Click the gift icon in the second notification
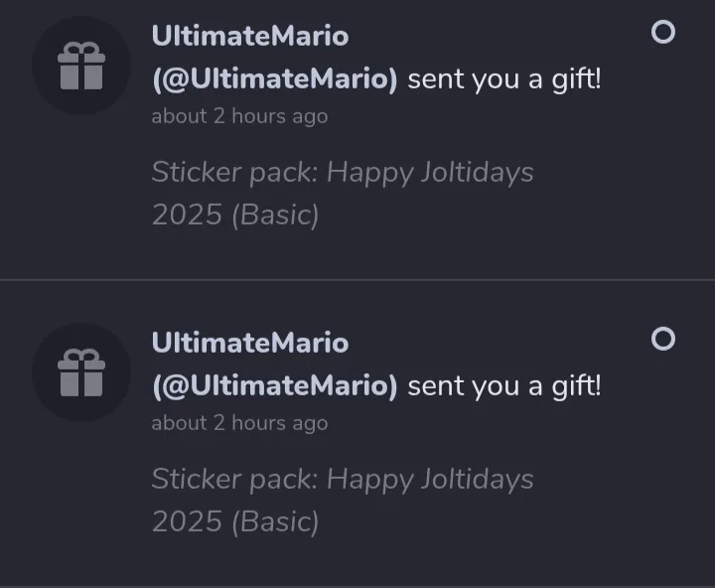Viewport: 715px width, 588px height. point(81,372)
